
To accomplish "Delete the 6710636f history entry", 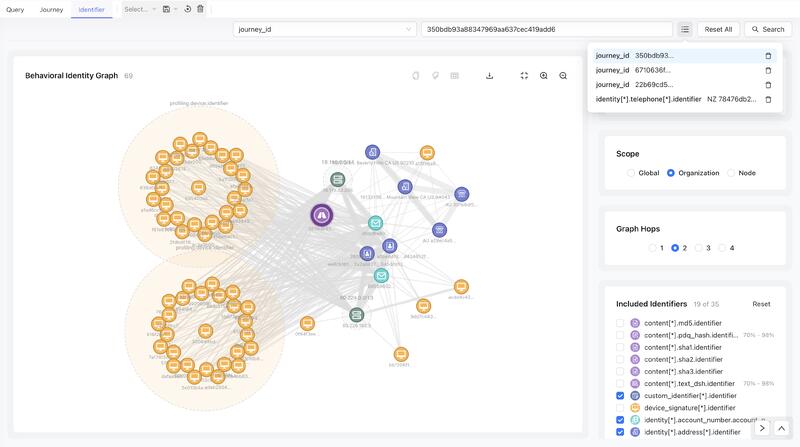I will (x=768, y=70).
